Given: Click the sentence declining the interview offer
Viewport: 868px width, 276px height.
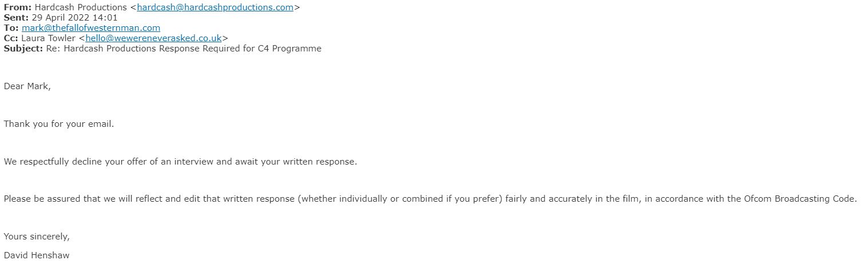Looking at the screenshot, I should coord(180,162).
